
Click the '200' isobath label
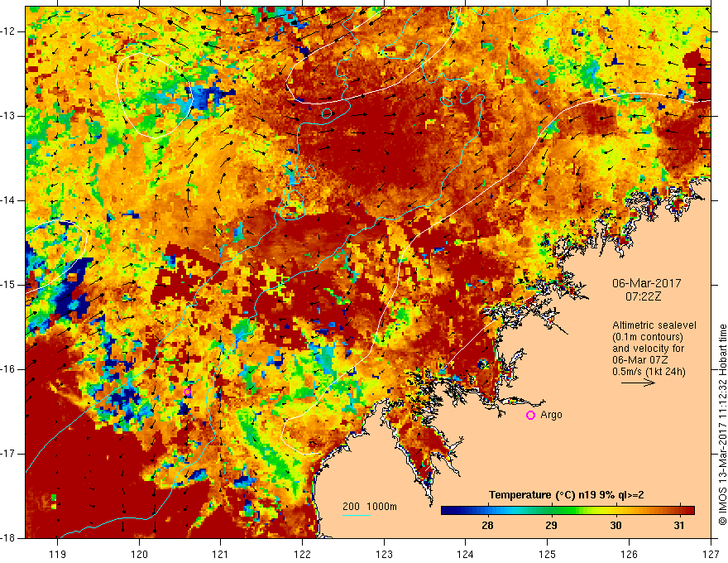tap(352, 507)
